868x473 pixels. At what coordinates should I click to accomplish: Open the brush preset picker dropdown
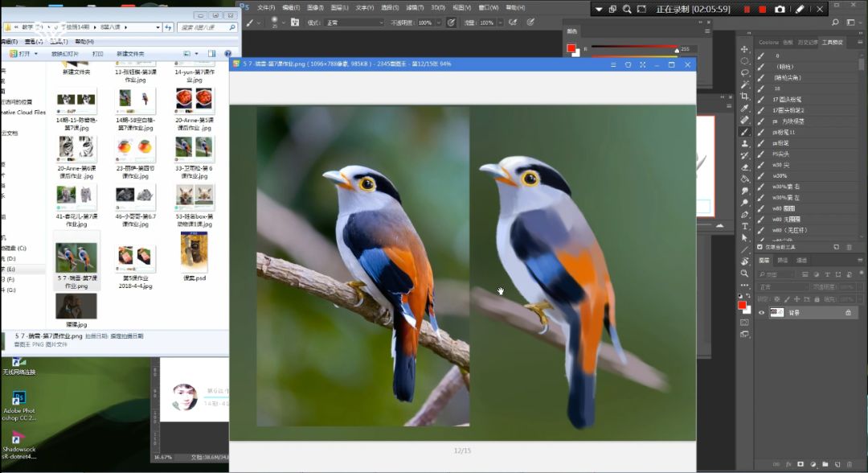pos(284,23)
